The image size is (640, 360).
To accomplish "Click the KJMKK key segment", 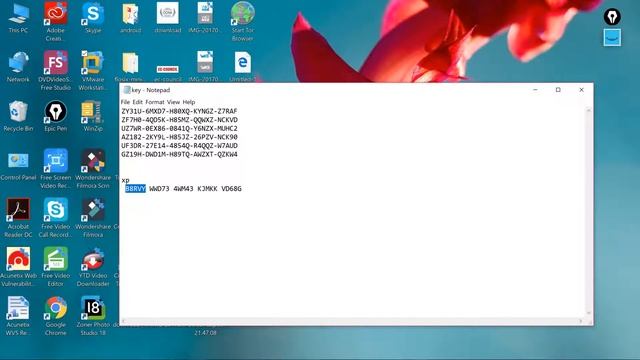I will click(x=207, y=189).
